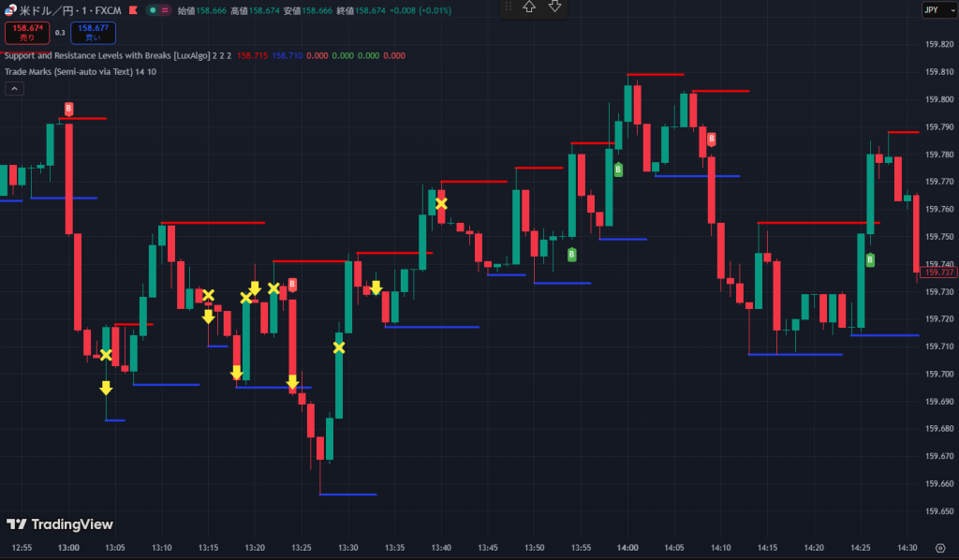Image resolution: width=959 pixels, height=560 pixels.
Task: Click the yellow X trade mark near 13:40
Action: (441, 203)
